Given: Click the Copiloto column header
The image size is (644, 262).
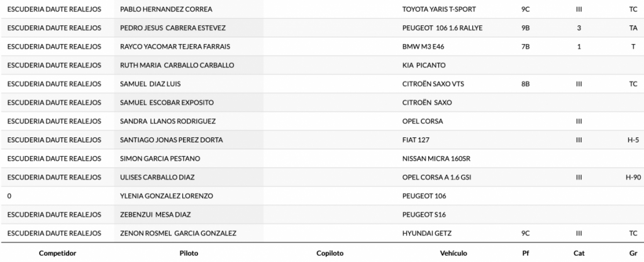Looking at the screenshot, I should point(330,253).
